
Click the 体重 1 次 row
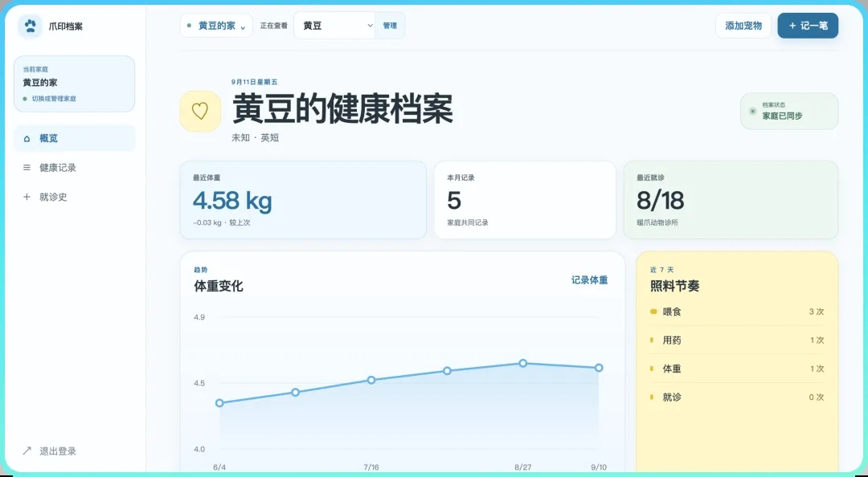(x=737, y=369)
